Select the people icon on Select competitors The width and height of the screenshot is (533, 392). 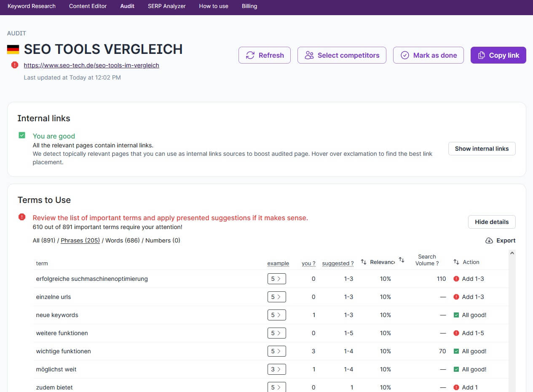coord(310,55)
